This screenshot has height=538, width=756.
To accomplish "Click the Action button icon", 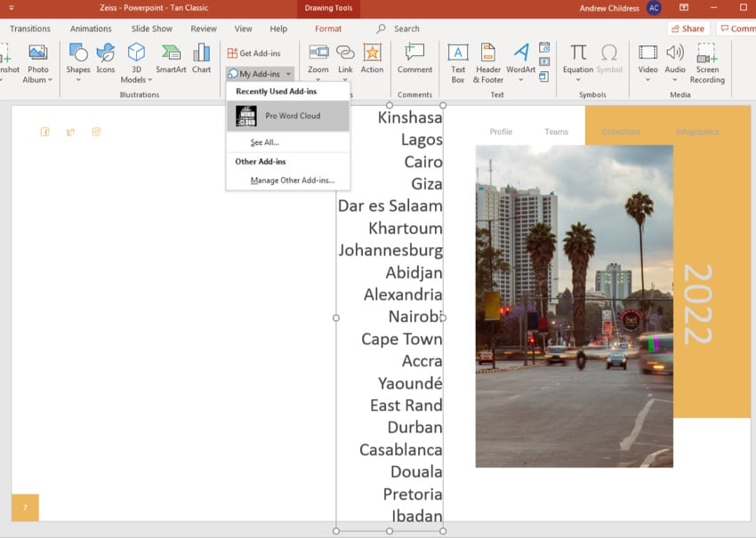I will (x=372, y=58).
